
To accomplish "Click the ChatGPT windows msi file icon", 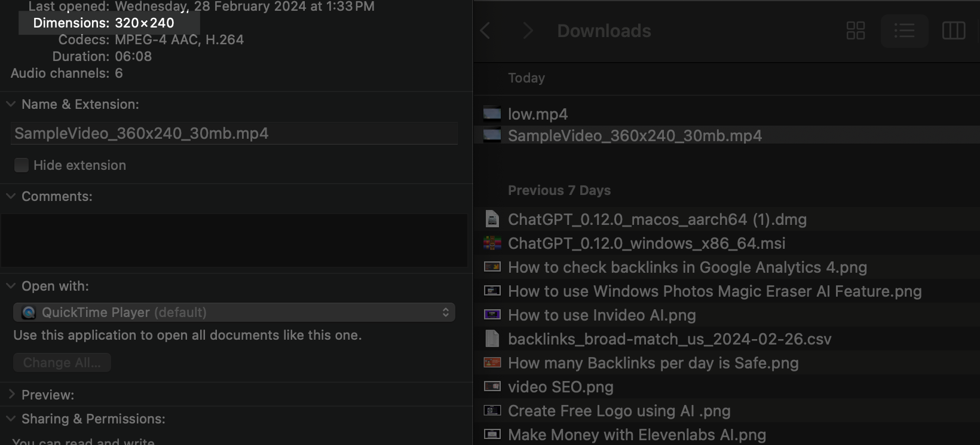I will tap(492, 243).
